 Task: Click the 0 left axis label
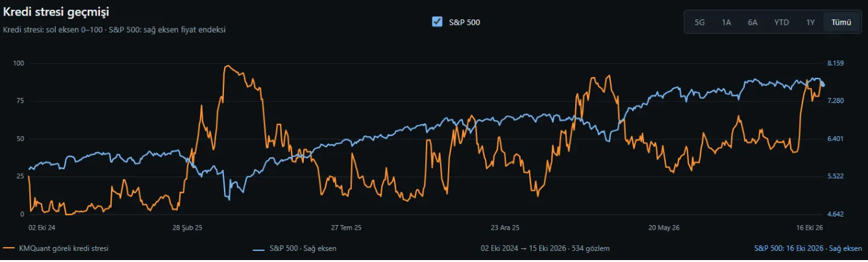22,214
